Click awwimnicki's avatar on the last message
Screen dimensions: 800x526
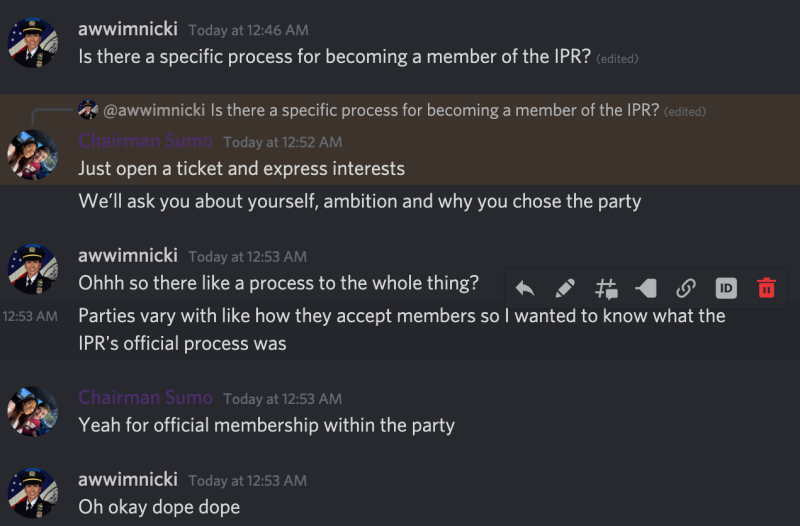coord(33,493)
